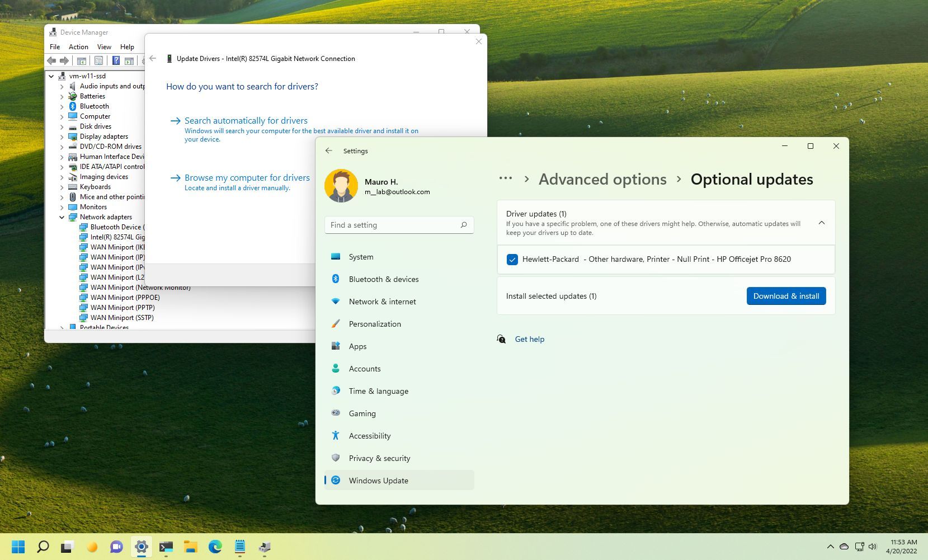Click the Help icon in Device Manager toolbar
The image size is (928, 560).
116,60
